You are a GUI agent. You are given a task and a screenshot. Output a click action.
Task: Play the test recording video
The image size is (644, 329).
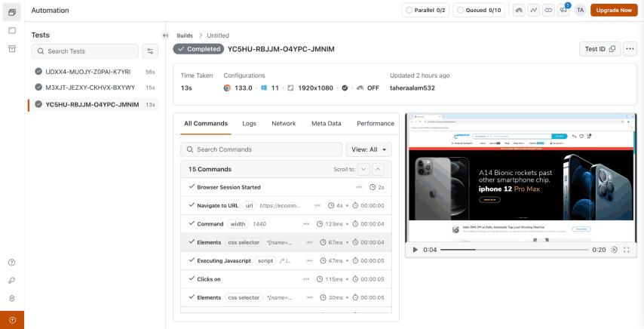(x=415, y=250)
